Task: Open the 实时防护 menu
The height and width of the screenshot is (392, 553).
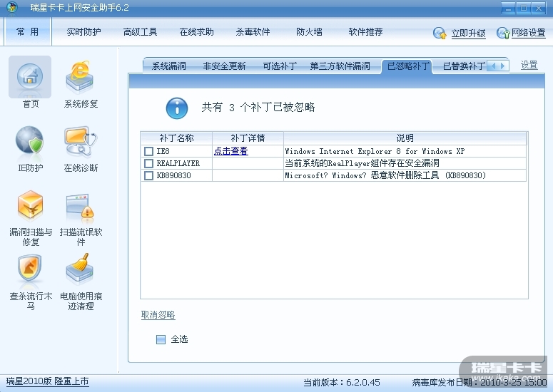Action: 83,32
